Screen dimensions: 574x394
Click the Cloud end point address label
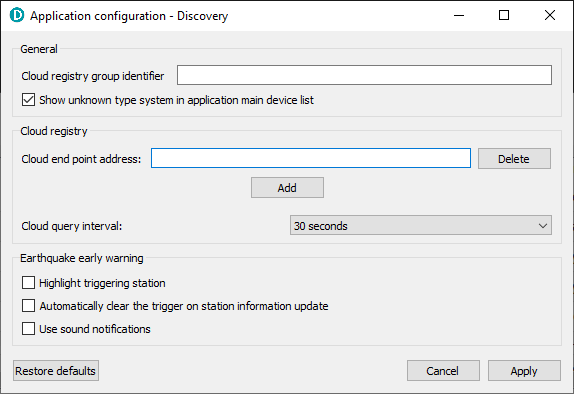coord(81,159)
